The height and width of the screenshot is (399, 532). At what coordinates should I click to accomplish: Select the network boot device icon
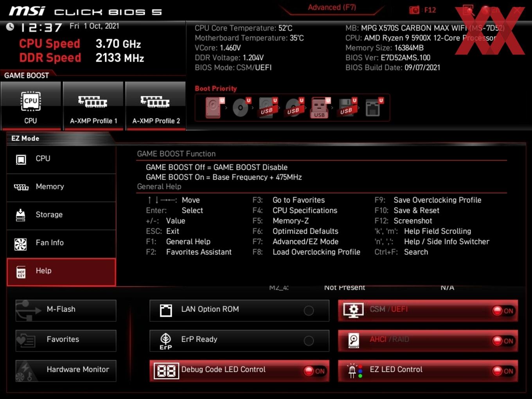click(374, 108)
